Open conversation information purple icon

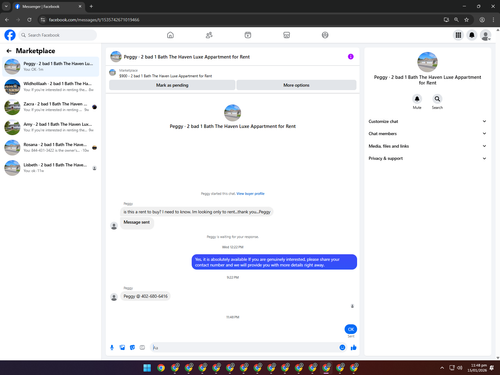click(351, 57)
